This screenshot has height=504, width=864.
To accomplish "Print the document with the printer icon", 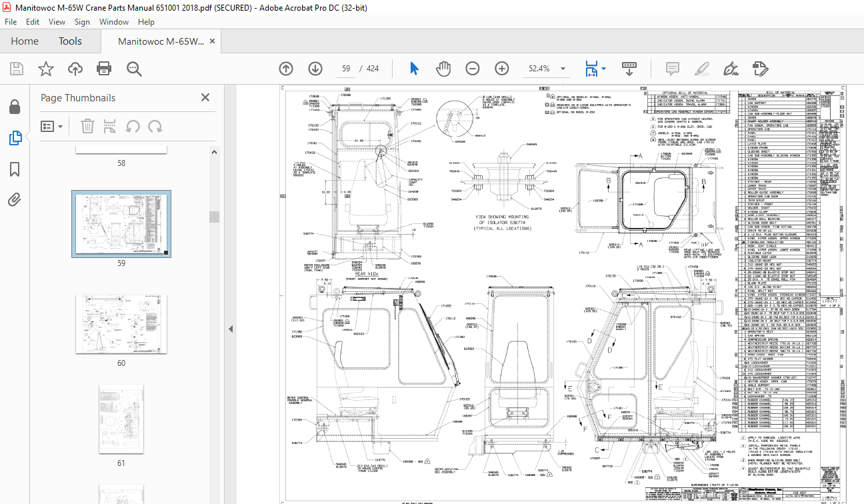I will (x=104, y=69).
